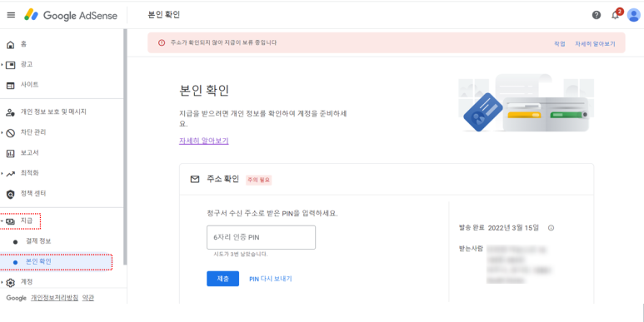Click the 받는사람 label
The width and height of the screenshot is (644, 322).
point(471,248)
